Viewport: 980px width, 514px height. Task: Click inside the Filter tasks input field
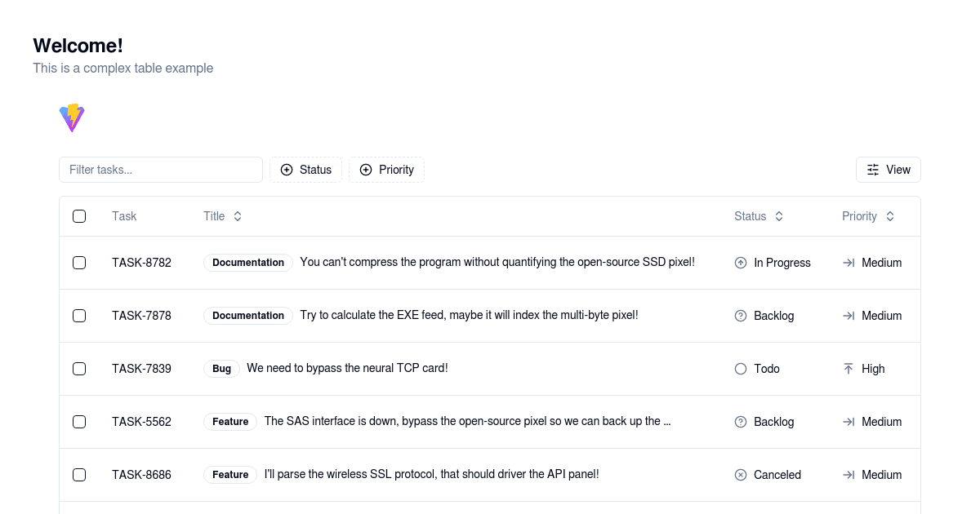pos(160,170)
